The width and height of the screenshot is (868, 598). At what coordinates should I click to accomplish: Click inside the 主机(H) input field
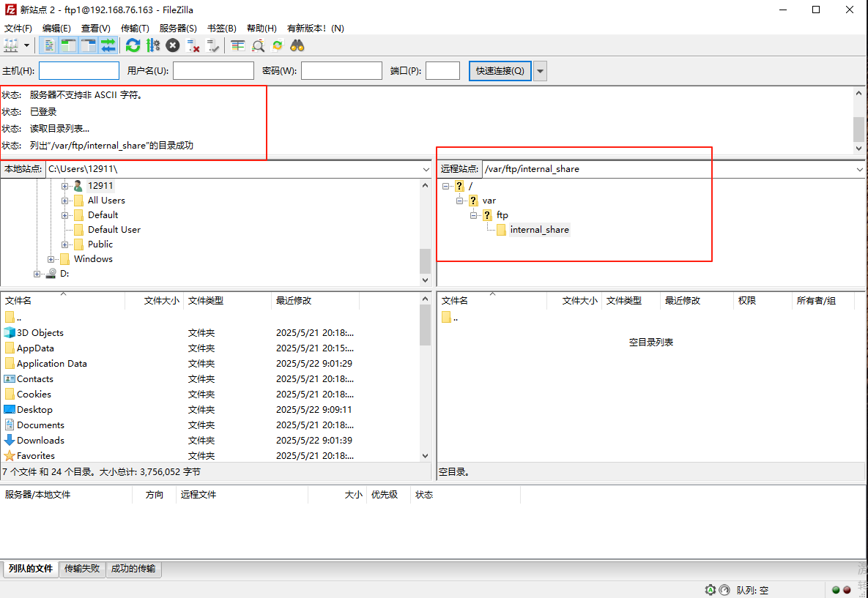pos(78,71)
